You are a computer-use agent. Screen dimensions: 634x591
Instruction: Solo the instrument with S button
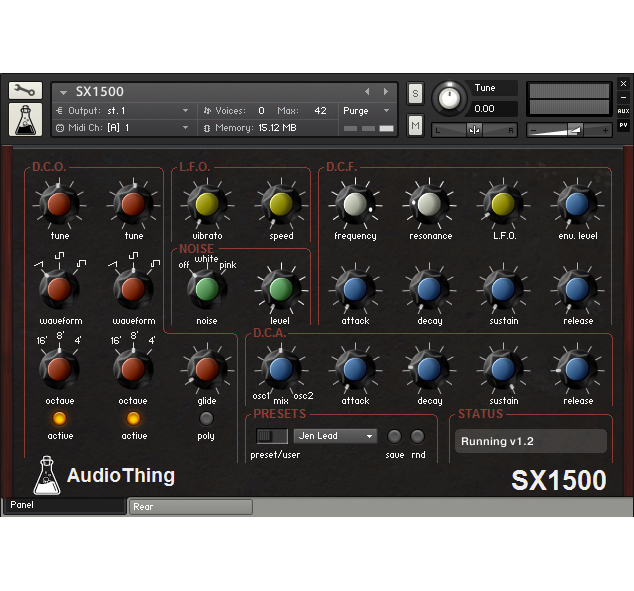click(415, 93)
